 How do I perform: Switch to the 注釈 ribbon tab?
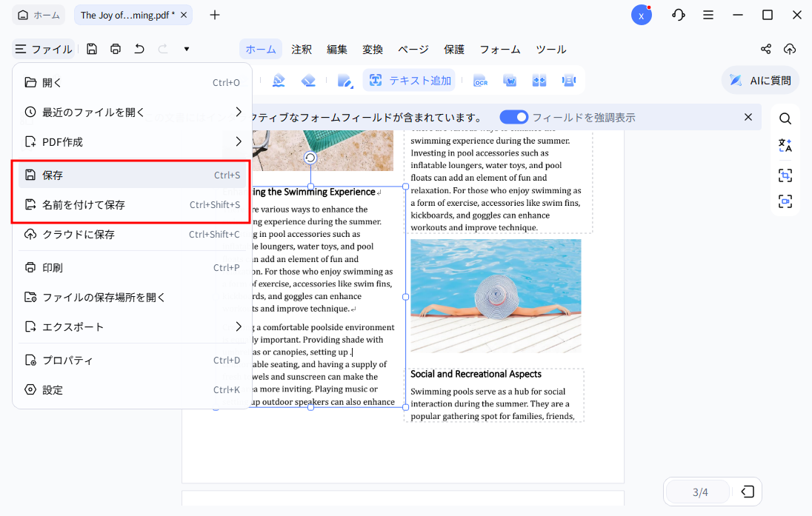[302, 50]
